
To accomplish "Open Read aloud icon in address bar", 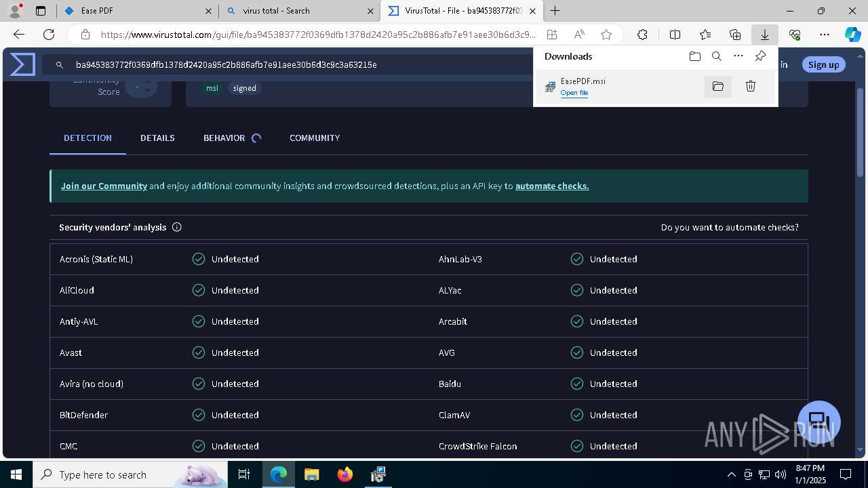I will (579, 35).
